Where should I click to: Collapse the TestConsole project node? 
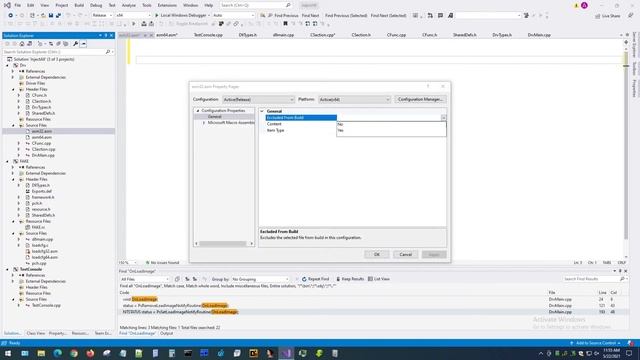7,269
